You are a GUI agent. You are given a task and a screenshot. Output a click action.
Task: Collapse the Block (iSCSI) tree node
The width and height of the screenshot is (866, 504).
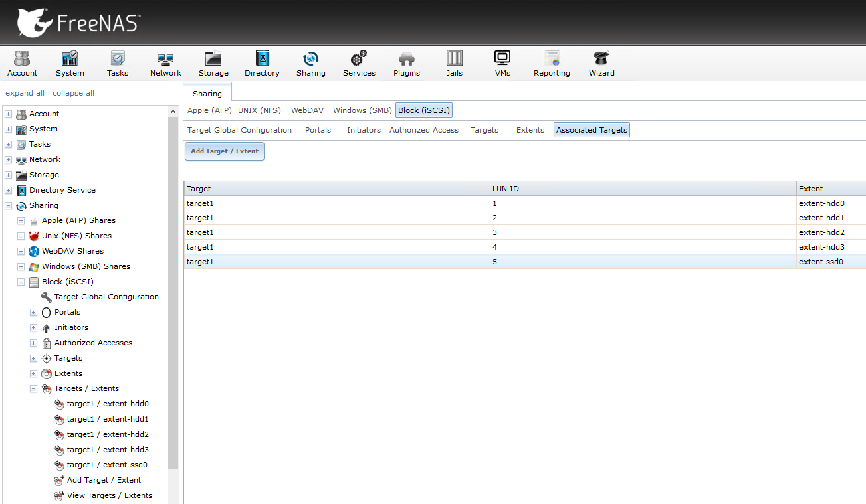(21, 282)
